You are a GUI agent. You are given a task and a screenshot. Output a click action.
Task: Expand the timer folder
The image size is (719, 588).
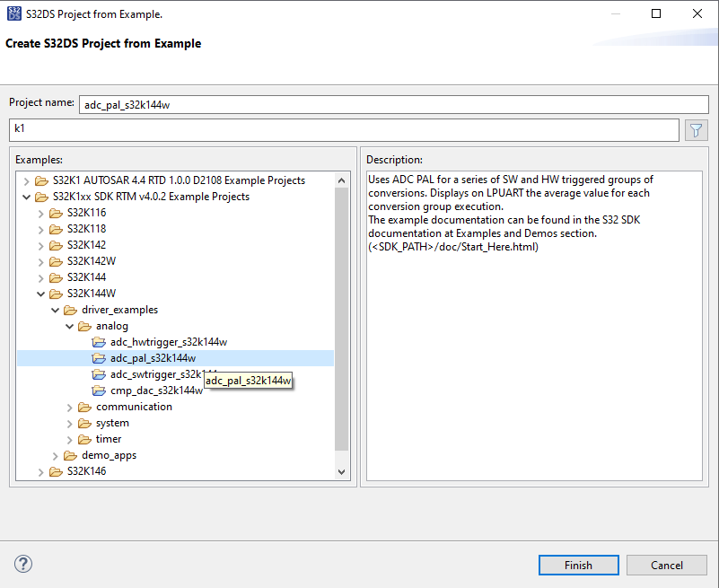[x=70, y=439]
